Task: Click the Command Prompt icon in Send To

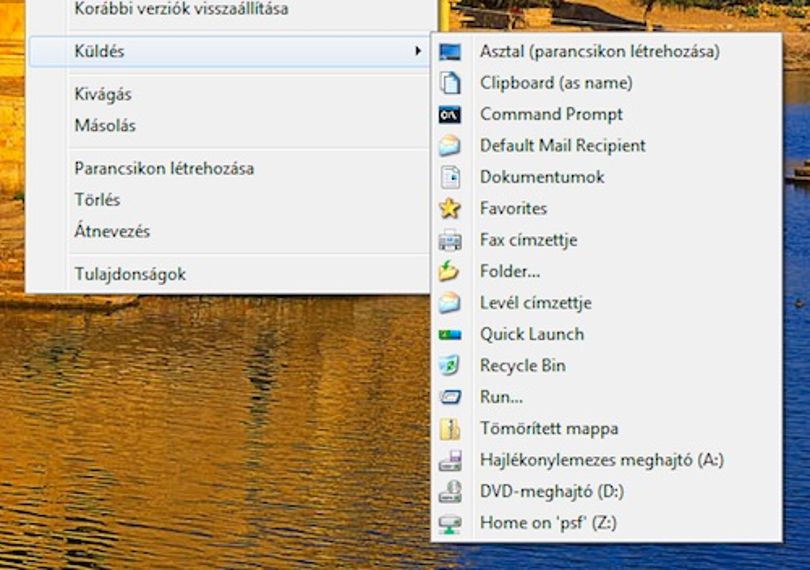Action: [449, 115]
